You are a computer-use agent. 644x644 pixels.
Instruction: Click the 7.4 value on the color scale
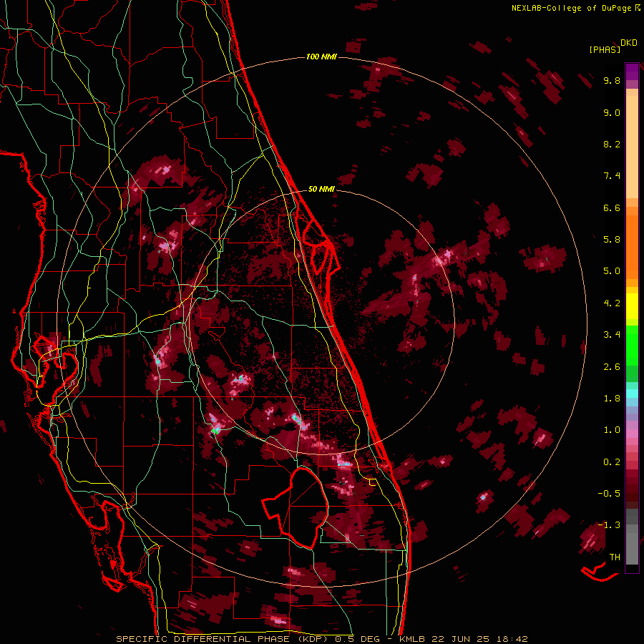click(612, 176)
